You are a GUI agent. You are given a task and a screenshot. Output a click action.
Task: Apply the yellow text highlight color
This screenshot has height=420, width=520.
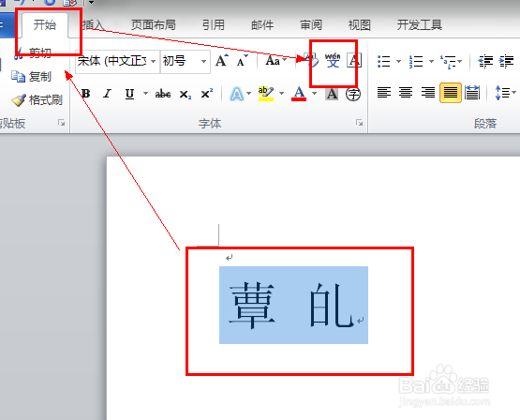[266, 94]
